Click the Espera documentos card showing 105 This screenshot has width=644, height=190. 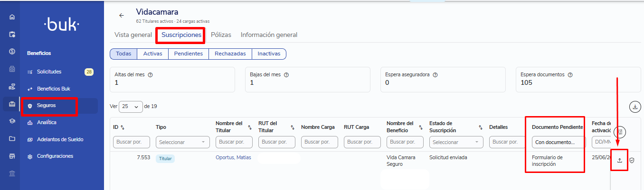click(x=578, y=79)
